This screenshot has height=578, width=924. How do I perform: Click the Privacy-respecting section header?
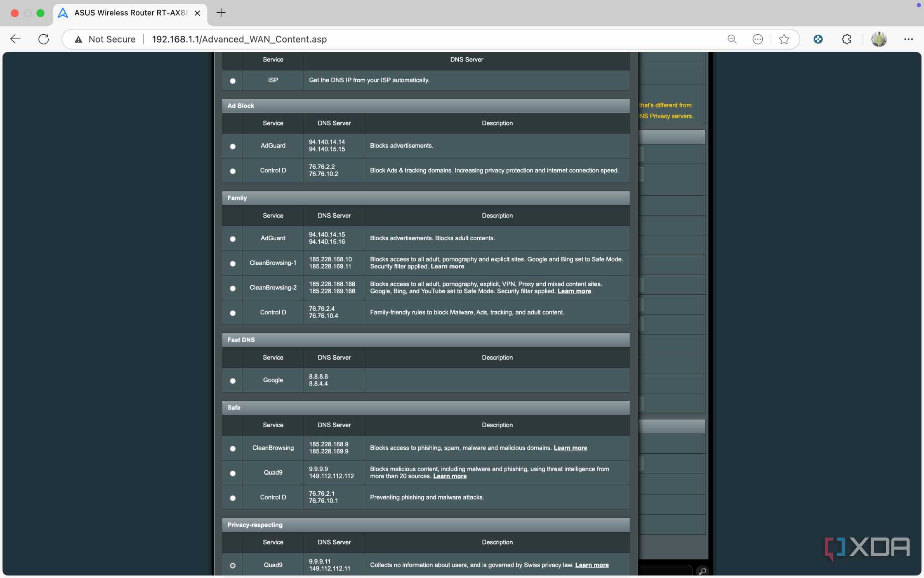pyautogui.click(x=426, y=525)
